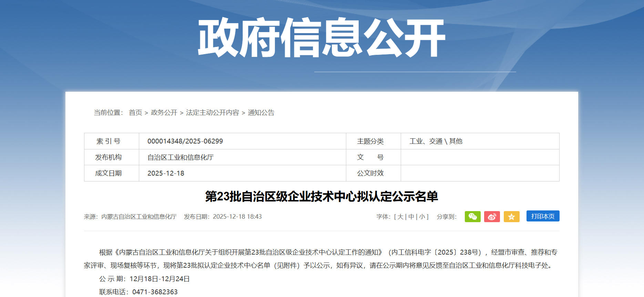The width and height of the screenshot is (644, 297).
Task: Set font size to 中 (medium)
Action: click(x=411, y=217)
